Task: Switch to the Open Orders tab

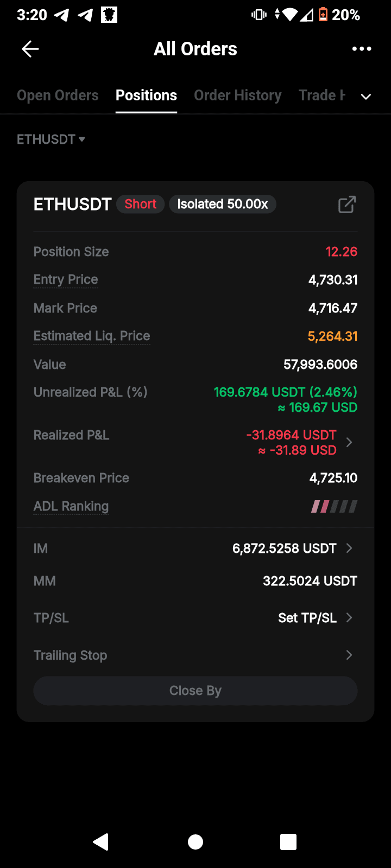Action: tap(58, 95)
